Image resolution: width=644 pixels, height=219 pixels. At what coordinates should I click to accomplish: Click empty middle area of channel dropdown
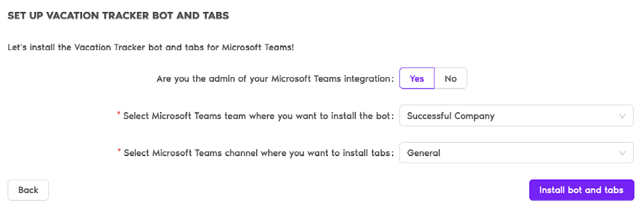pos(533,153)
